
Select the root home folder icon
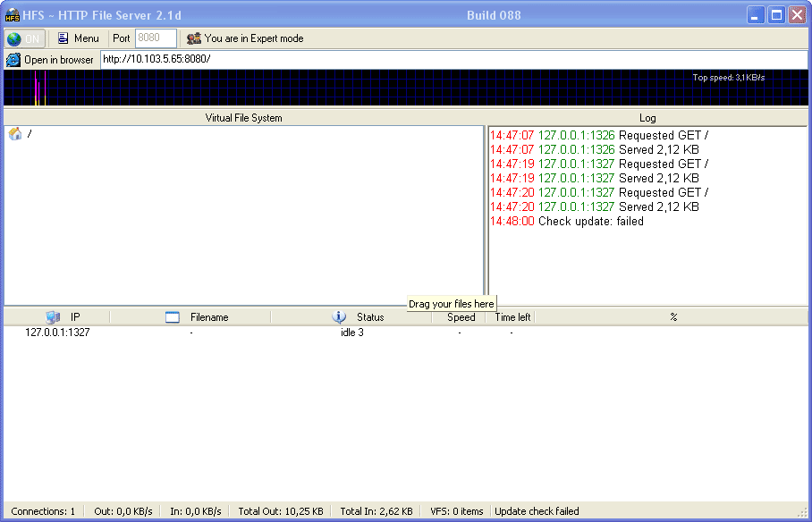15,134
